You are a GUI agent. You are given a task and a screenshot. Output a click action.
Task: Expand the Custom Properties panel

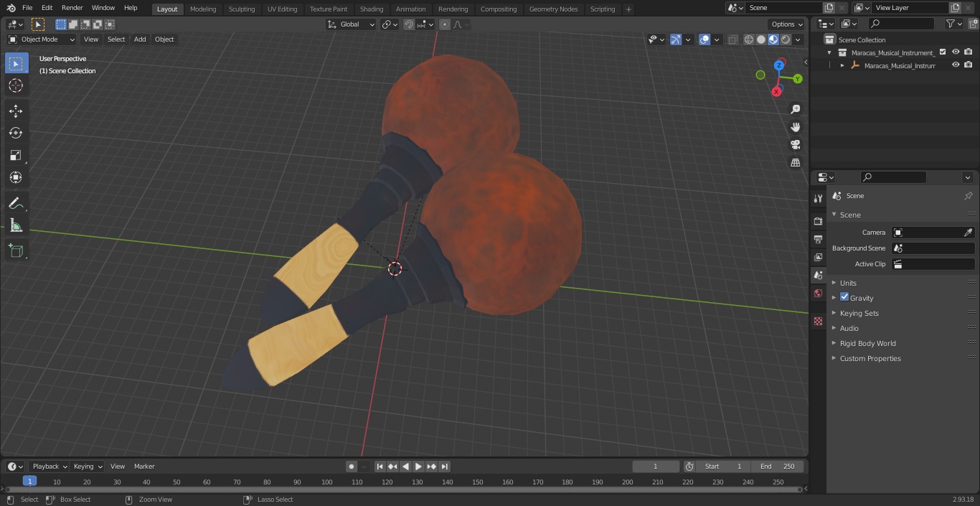pos(870,358)
